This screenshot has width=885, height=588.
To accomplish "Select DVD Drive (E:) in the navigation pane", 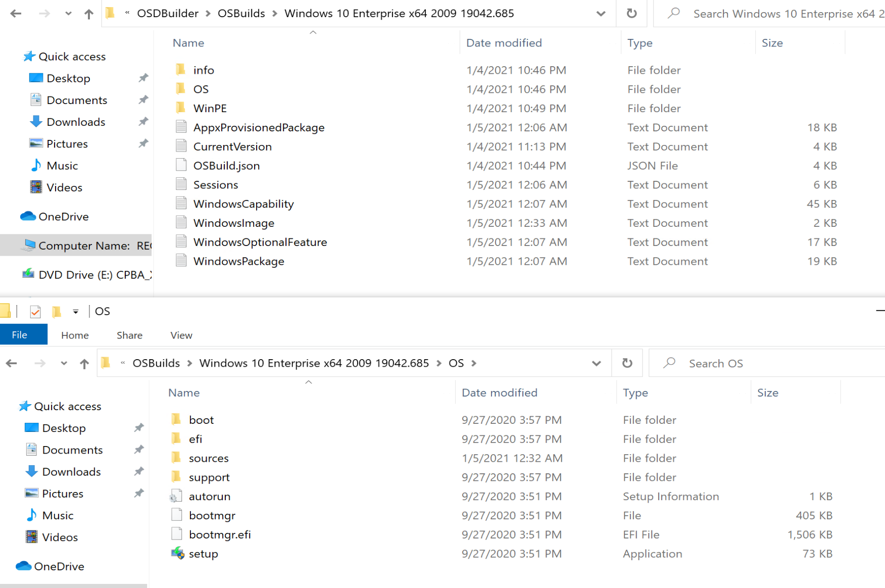I will tap(86, 275).
